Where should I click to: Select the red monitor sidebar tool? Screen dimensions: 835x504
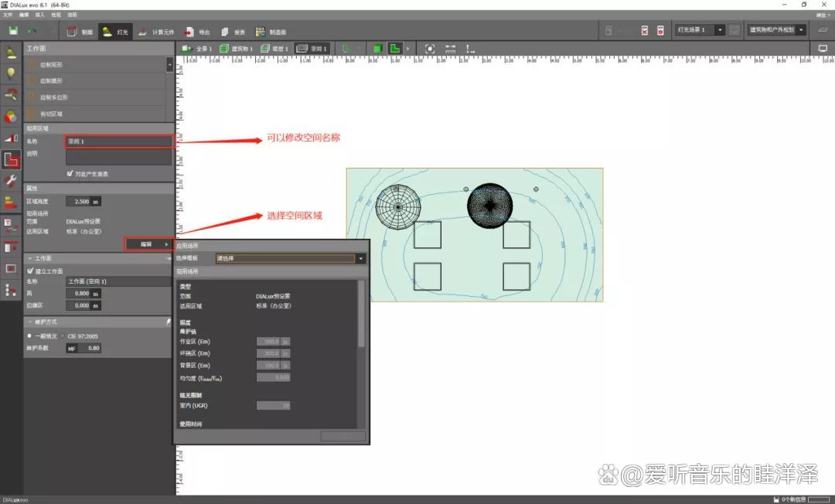11,268
